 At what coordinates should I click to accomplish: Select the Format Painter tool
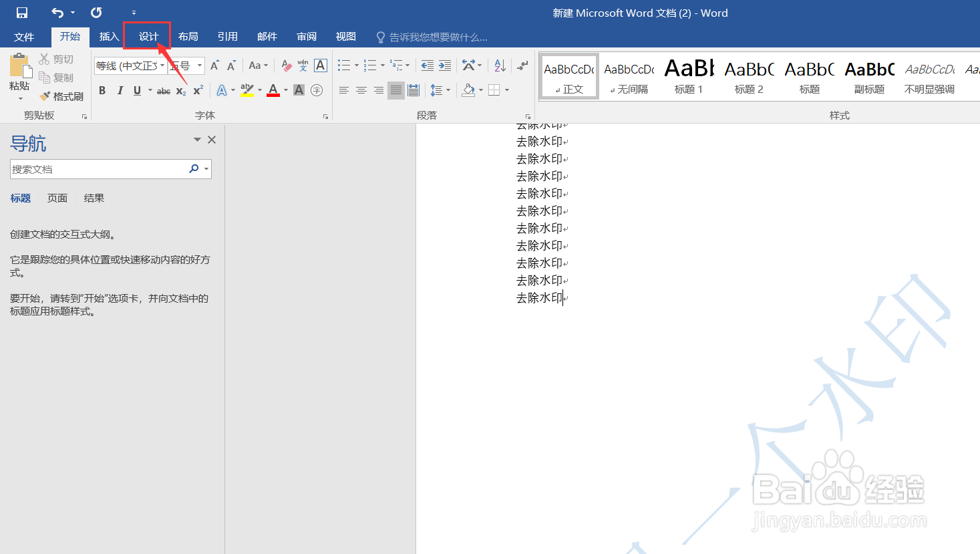61,96
